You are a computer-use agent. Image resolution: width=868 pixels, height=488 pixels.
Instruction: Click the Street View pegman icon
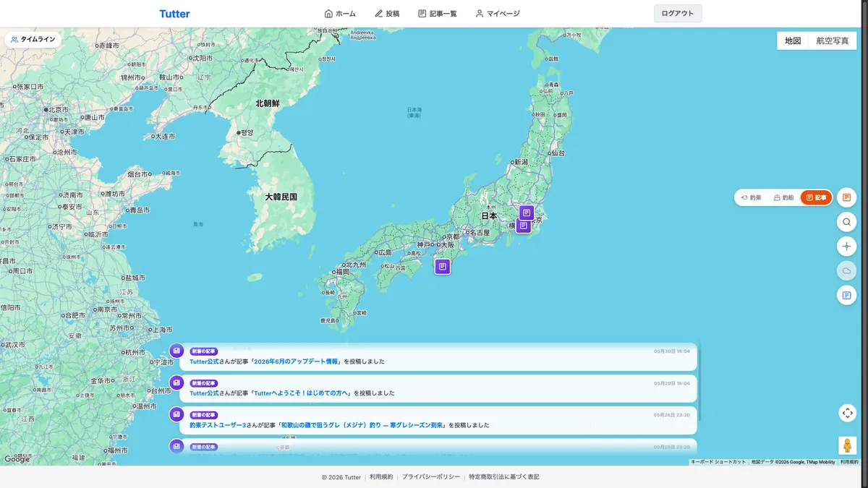click(x=847, y=445)
